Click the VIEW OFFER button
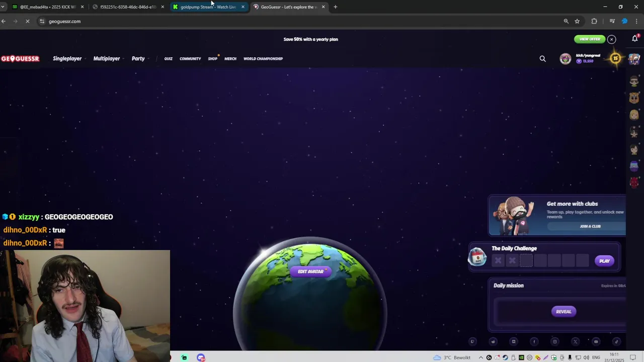 pos(590,39)
